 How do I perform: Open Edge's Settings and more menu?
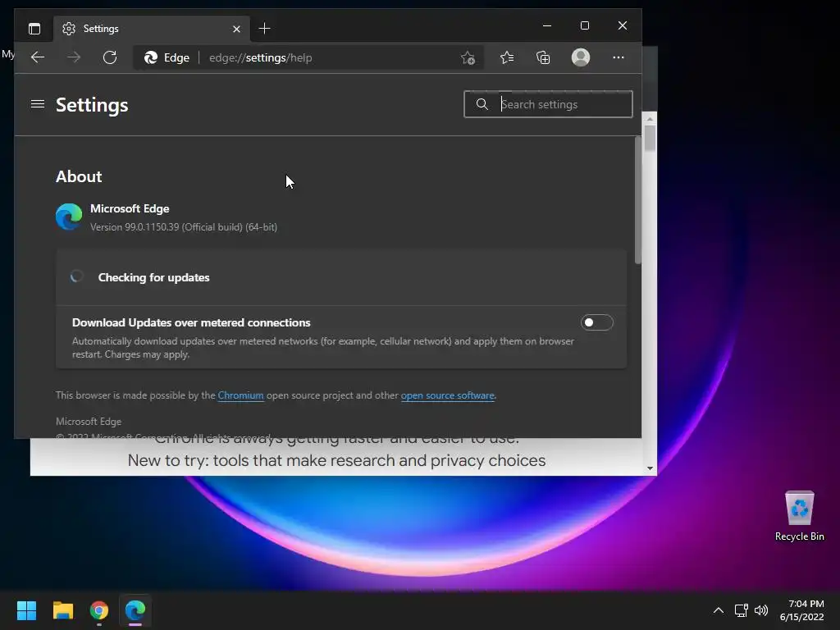pos(619,57)
